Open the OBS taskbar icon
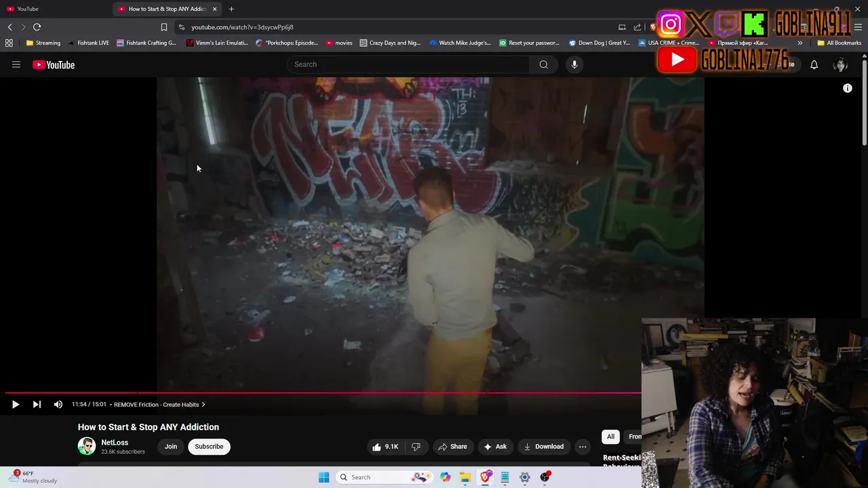This screenshot has height=488, width=868. tap(545, 477)
